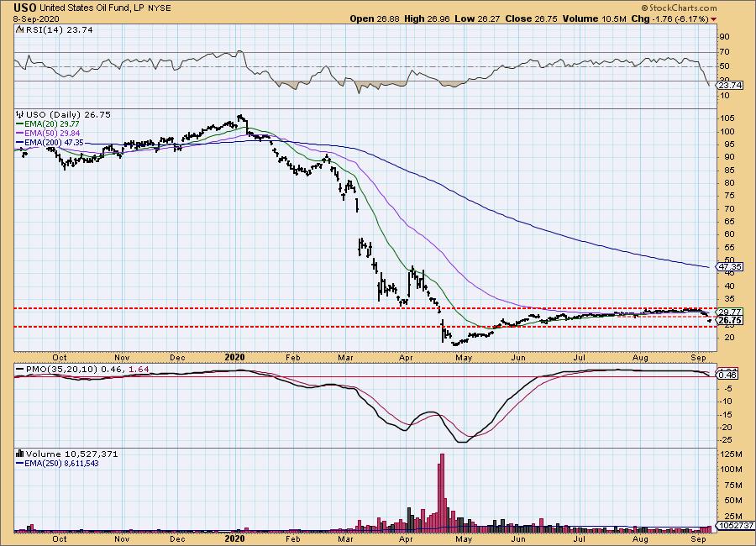Click the Apr month label under the price panel
The image size is (756, 546).
(x=406, y=358)
